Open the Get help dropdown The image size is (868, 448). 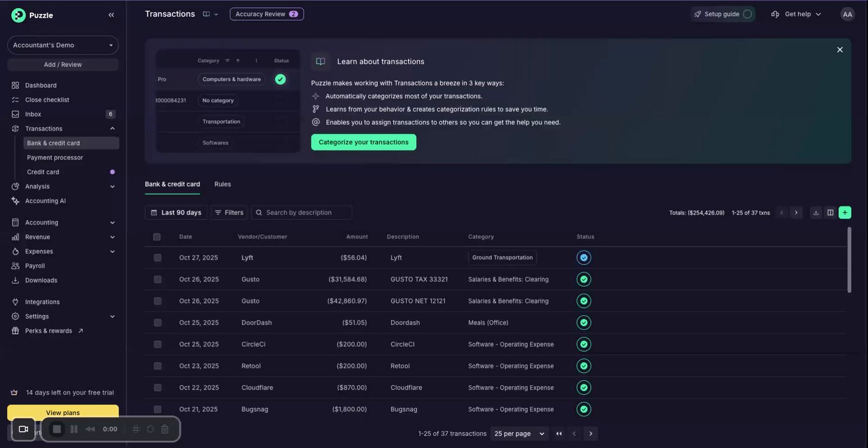coord(796,14)
